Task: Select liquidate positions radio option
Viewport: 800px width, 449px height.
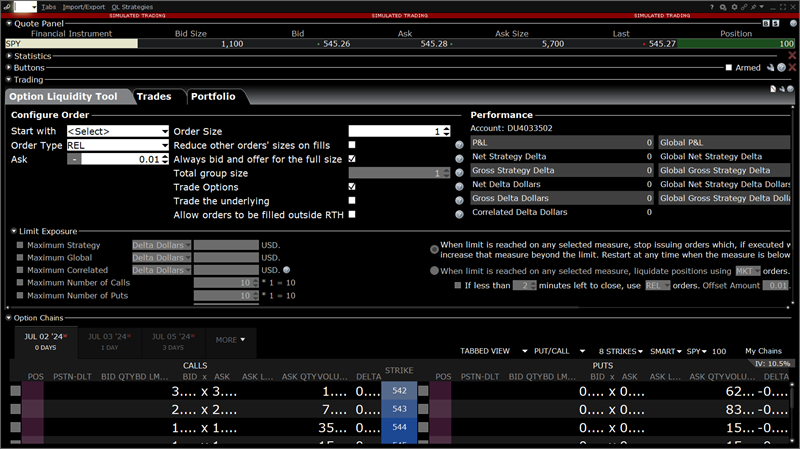Action: tap(434, 271)
